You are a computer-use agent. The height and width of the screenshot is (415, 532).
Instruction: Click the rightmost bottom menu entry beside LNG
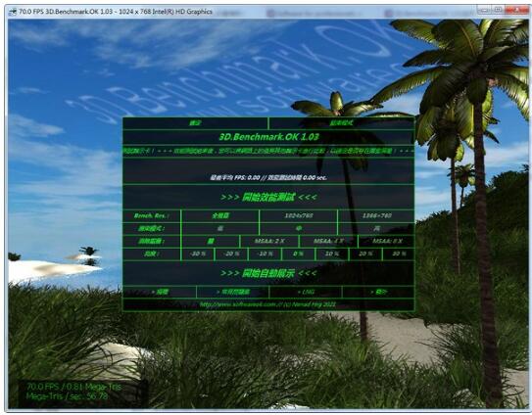(x=378, y=292)
